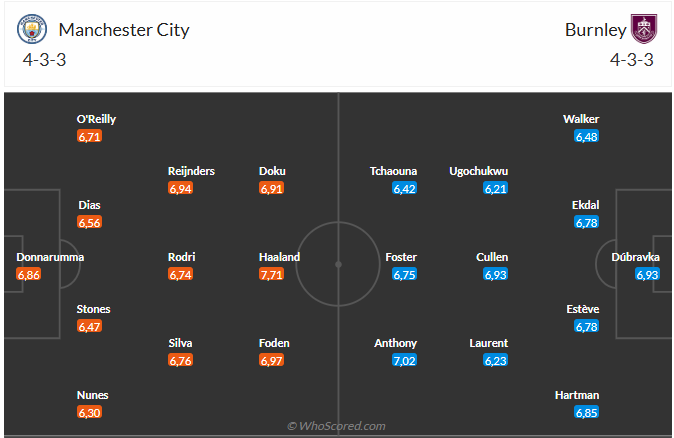The height and width of the screenshot is (438, 674).
Task: Click the WhoScored.com watermark
Action: 336,426
